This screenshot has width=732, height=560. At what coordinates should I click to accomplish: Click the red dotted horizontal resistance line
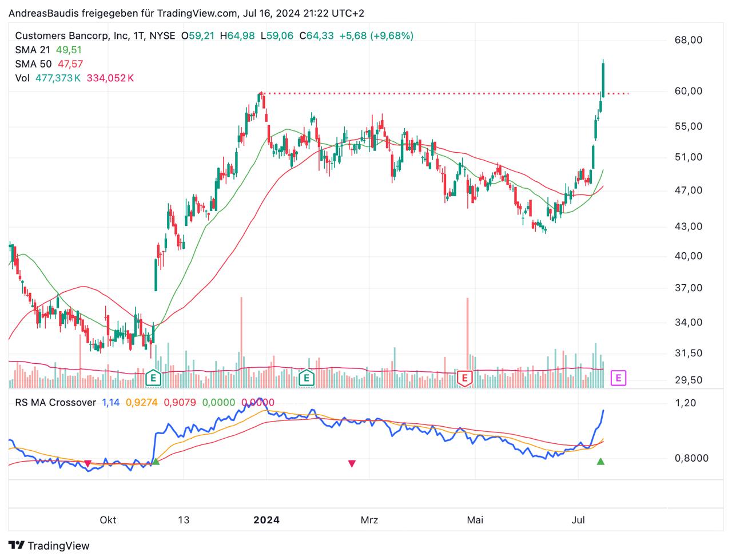point(429,93)
